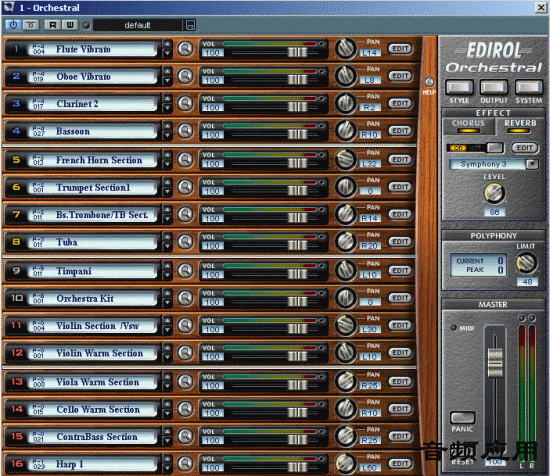Click the magnifier icon for Orchestra Kit
550x476 pixels.
pyautogui.click(x=185, y=298)
